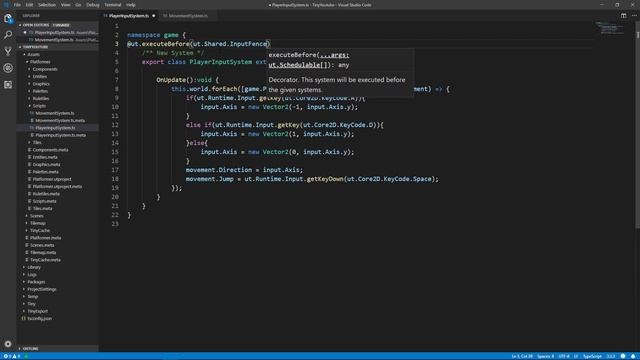Open the Go menu

(78, 5)
